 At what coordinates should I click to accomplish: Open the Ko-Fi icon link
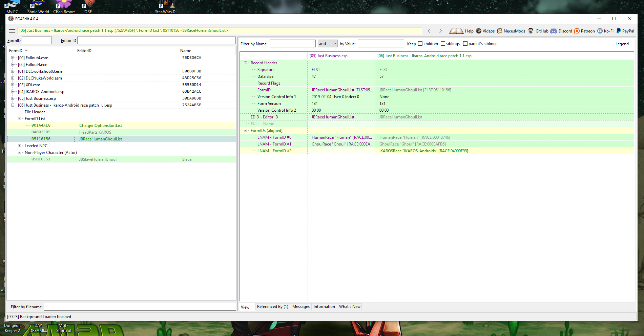click(x=600, y=31)
